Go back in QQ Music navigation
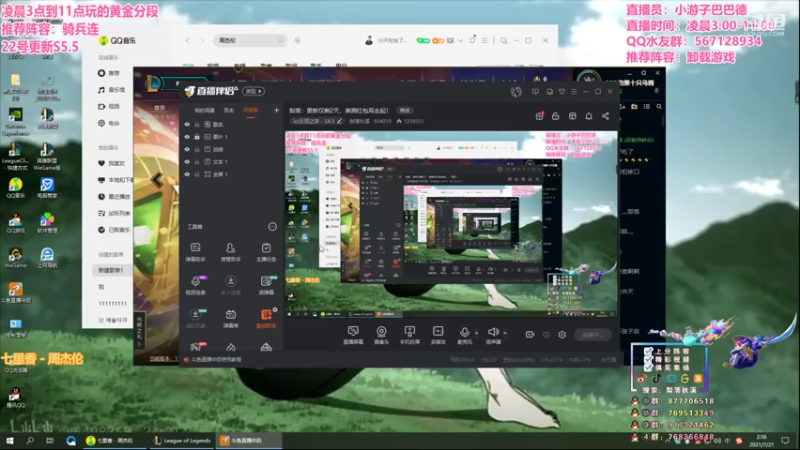Image resolution: width=800 pixels, height=450 pixels. tap(187, 40)
